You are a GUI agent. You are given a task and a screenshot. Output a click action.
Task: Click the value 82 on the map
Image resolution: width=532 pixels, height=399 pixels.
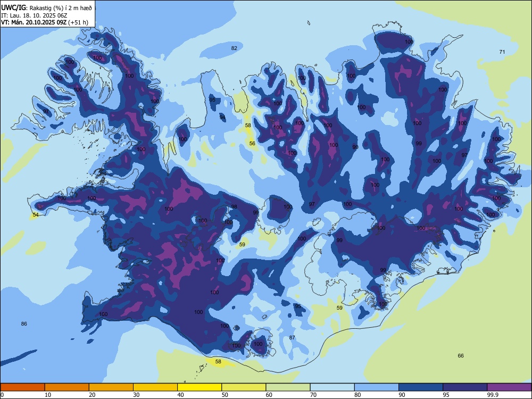tap(234, 48)
